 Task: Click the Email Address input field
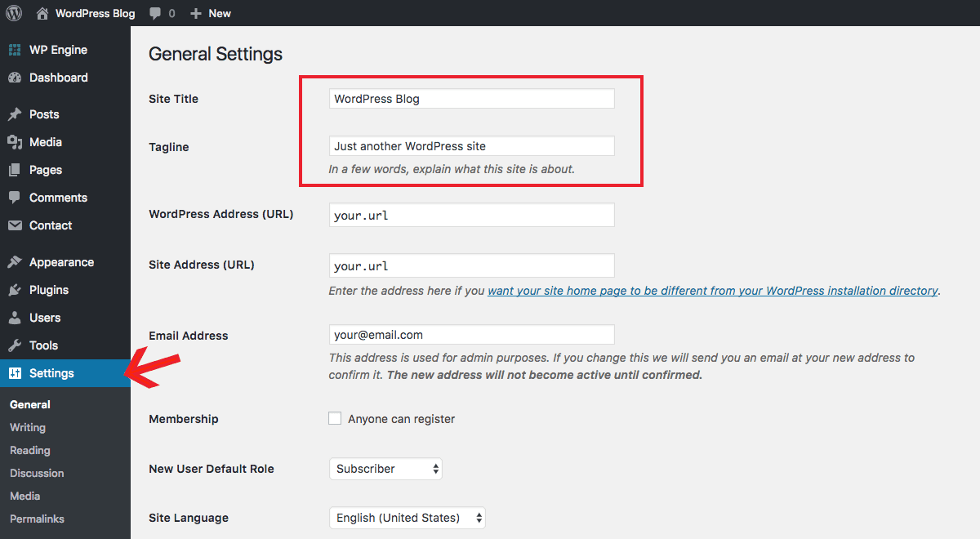click(x=471, y=335)
